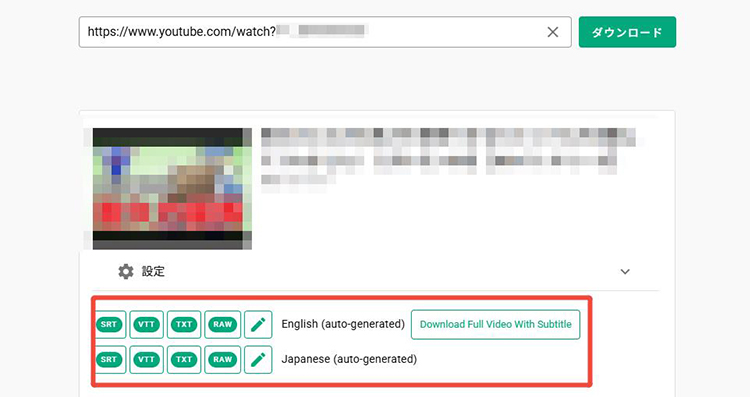Click Download Full Video With Subtitle
750x397 pixels.
(496, 324)
